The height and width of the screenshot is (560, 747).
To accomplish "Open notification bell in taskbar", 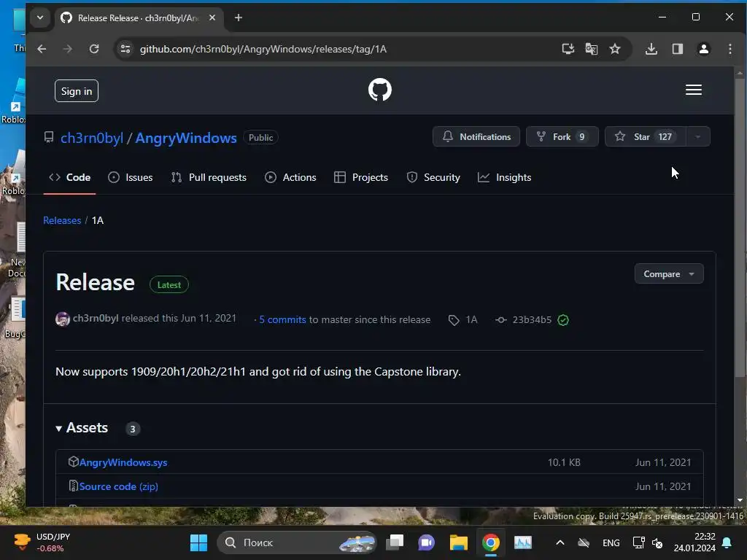I will pos(727,542).
